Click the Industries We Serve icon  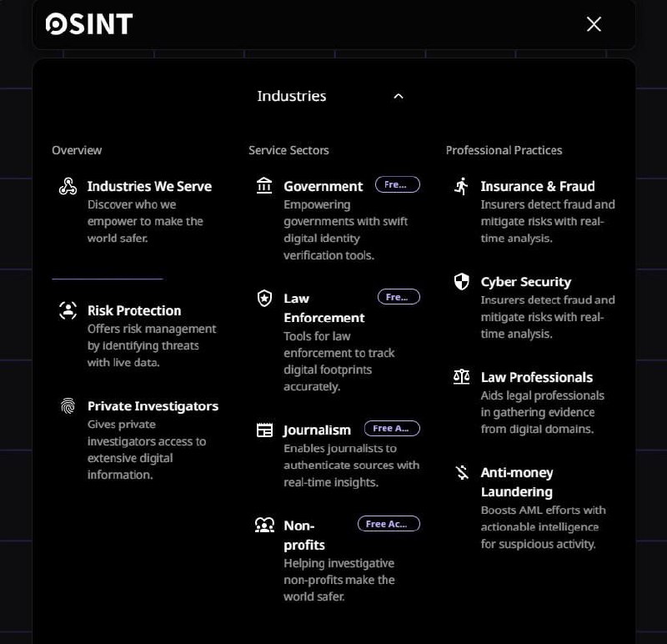[68, 186]
